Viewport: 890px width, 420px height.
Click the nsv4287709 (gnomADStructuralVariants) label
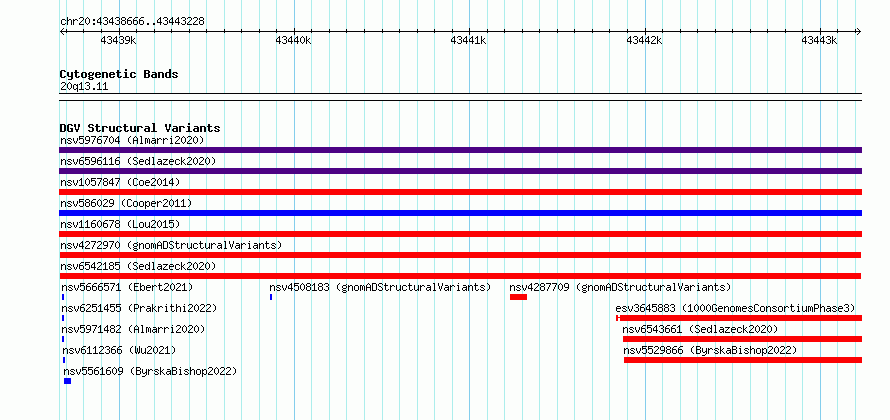[x=620, y=287]
